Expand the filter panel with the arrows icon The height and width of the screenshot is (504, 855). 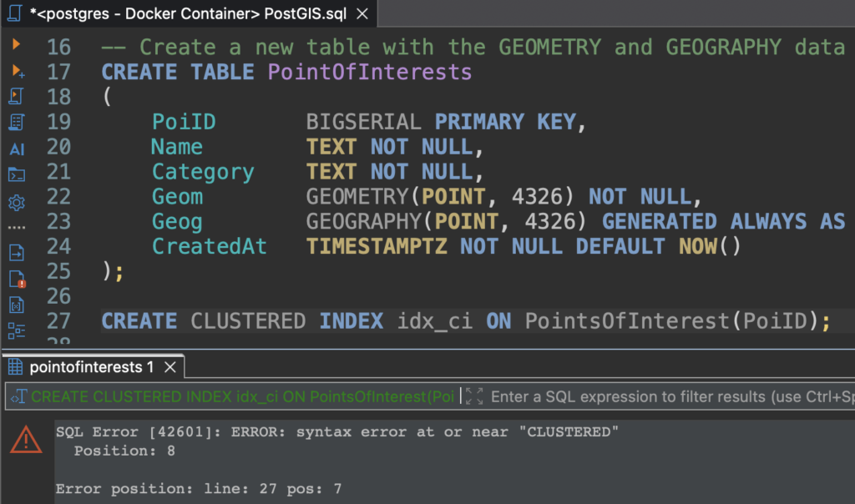pos(474,396)
